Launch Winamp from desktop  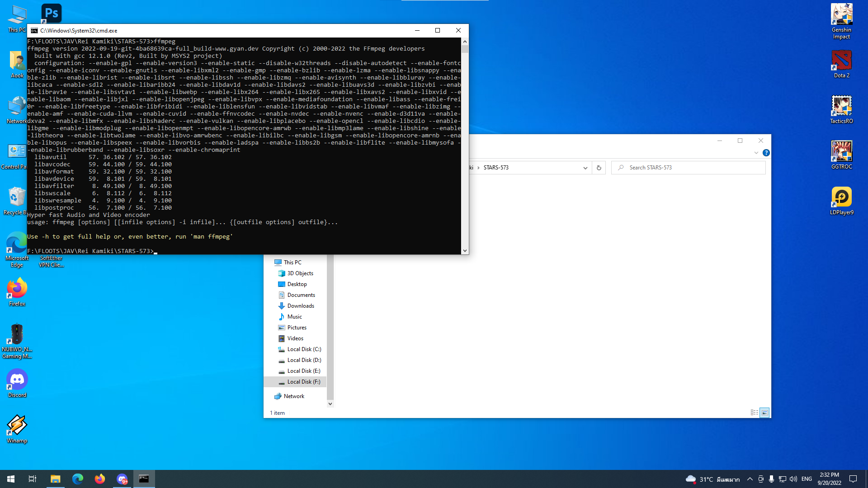[x=17, y=429]
